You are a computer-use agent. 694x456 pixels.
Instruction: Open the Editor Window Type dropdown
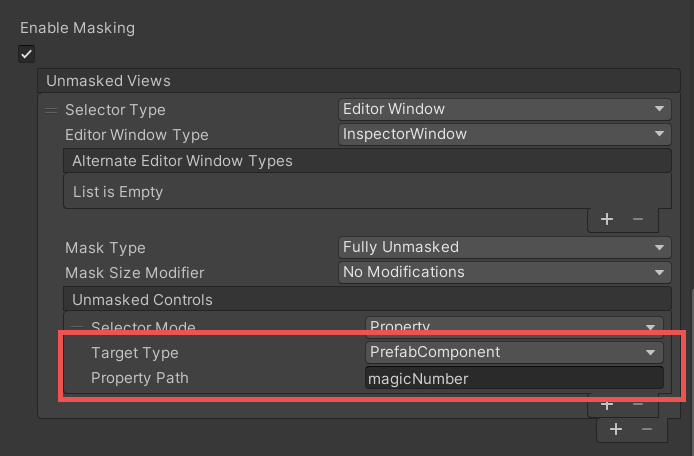pyautogui.click(x=504, y=134)
